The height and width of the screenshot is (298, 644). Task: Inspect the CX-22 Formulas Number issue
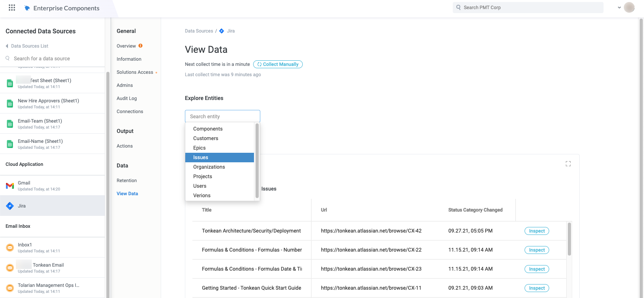coord(537,250)
